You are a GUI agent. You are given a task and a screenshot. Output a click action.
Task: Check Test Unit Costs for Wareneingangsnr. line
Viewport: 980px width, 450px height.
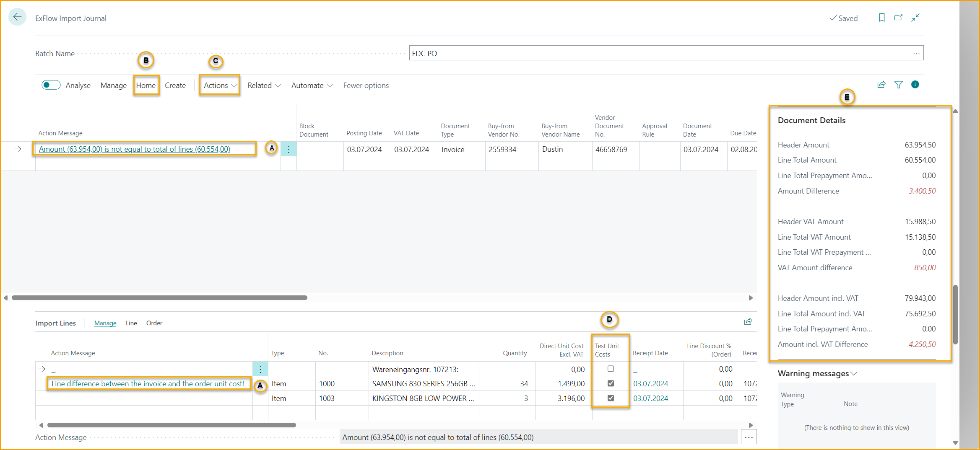pos(611,369)
